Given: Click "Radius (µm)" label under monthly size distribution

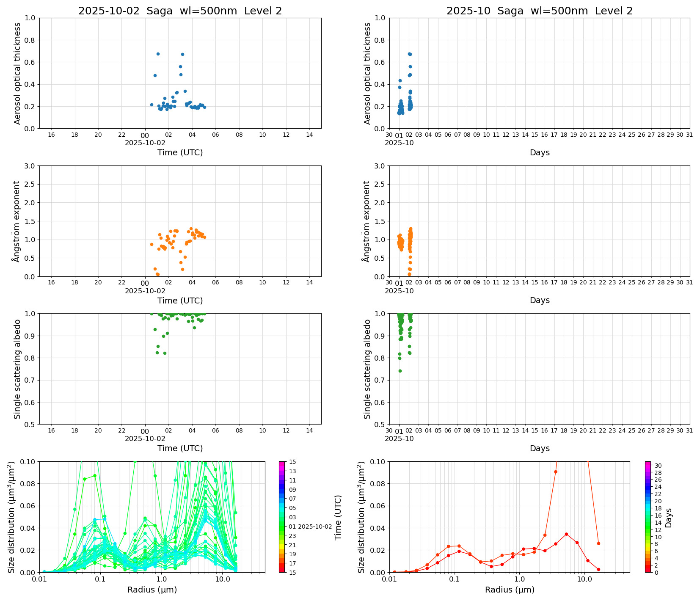Looking at the screenshot, I should 510,590.
